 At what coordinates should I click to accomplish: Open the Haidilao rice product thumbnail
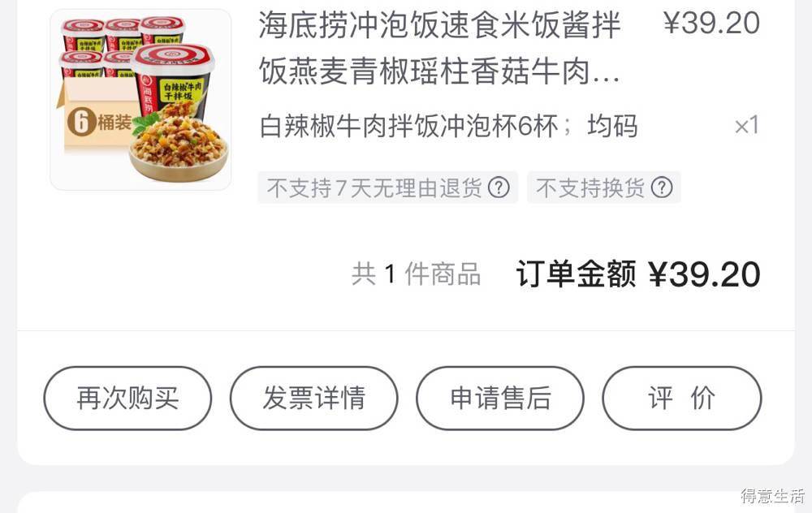tap(140, 100)
